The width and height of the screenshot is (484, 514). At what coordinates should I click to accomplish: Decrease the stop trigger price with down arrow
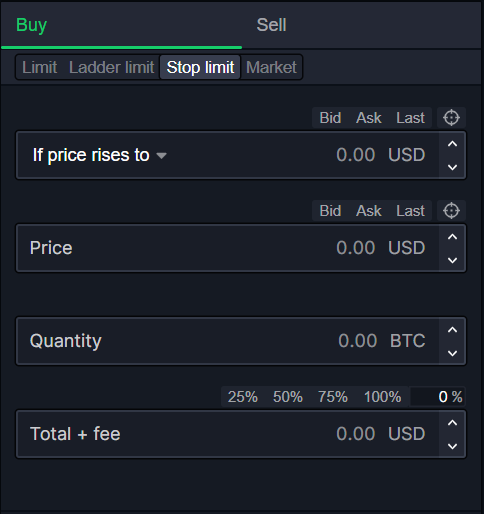pos(452,167)
